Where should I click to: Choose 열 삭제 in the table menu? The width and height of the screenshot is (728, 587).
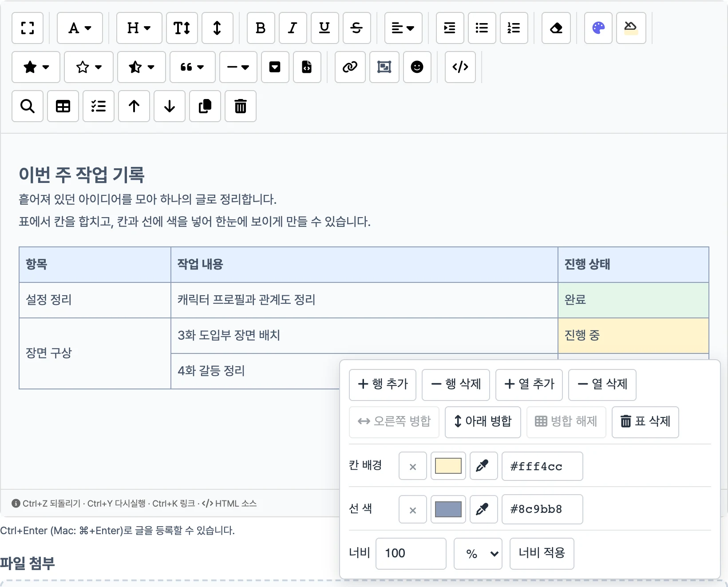602,385
